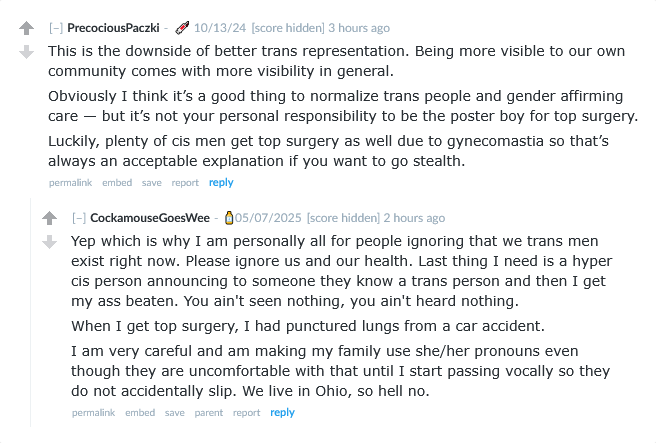This screenshot has height=443, width=656.
Task: Reply to PrecociousPaczki's comment
Action: click(221, 182)
